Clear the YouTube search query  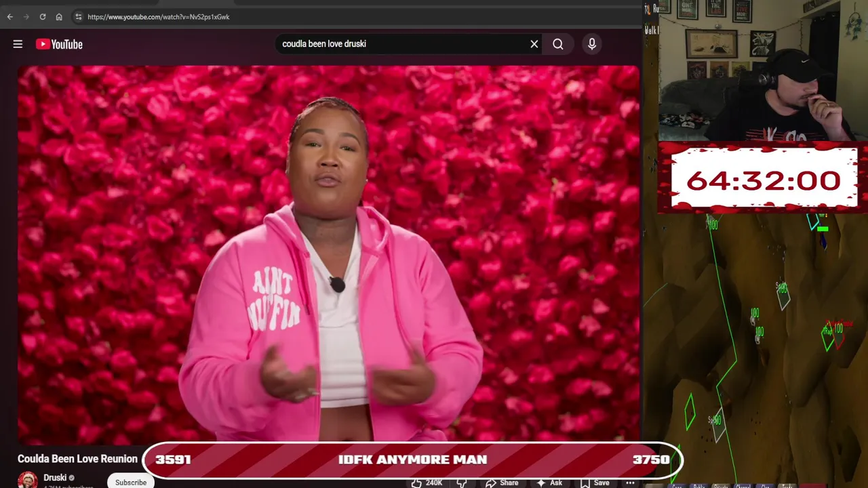[534, 44]
